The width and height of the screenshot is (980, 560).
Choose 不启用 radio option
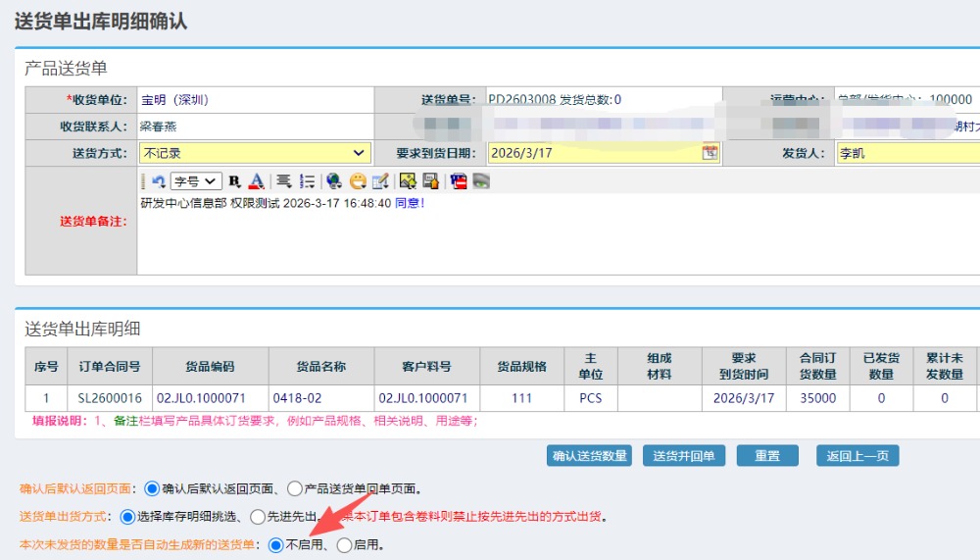pyautogui.click(x=275, y=544)
